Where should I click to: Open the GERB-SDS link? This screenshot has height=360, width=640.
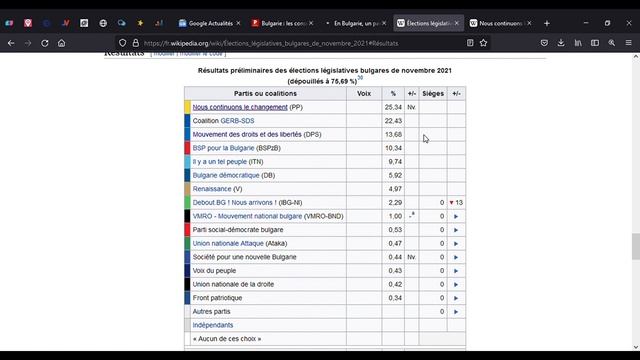pyautogui.click(x=237, y=121)
